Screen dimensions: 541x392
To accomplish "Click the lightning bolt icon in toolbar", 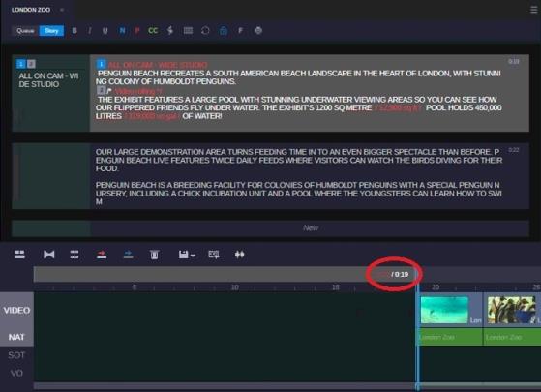I will click(170, 31).
